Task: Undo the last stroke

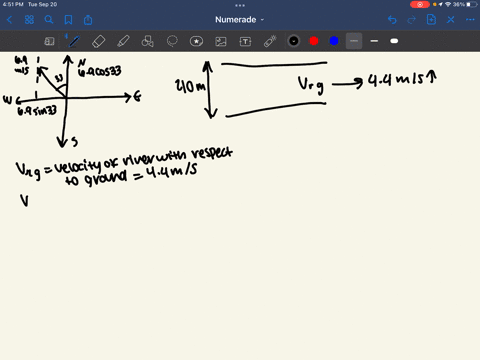Action: (392, 20)
